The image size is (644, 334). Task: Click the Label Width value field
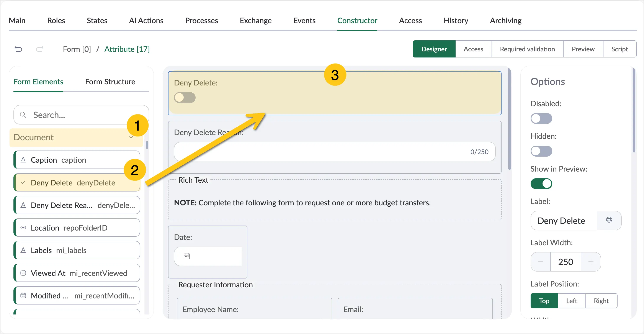point(566,262)
